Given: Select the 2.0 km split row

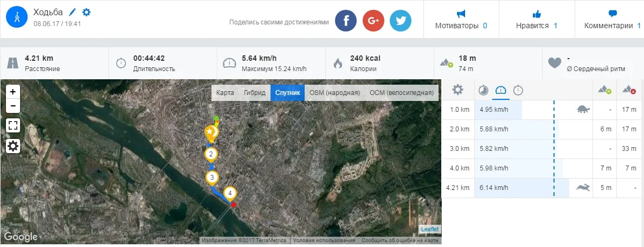Looking at the screenshot, I should [x=543, y=129].
